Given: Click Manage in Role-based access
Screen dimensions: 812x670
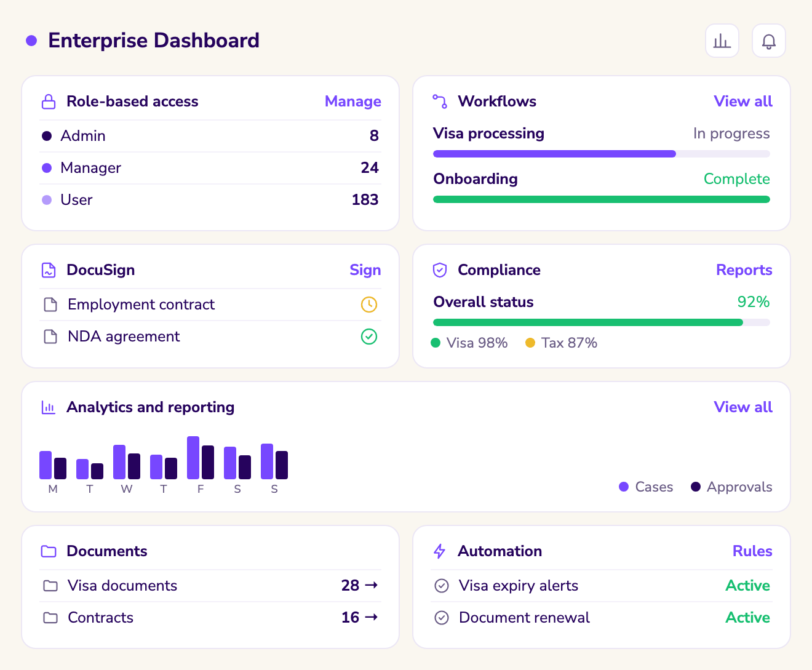Looking at the screenshot, I should 353,102.
